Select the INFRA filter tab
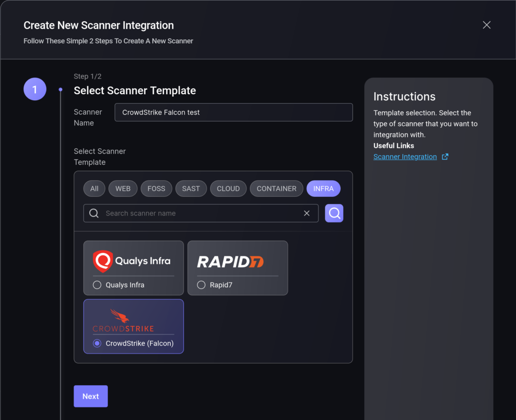This screenshot has height=420, width=516. [x=323, y=188]
